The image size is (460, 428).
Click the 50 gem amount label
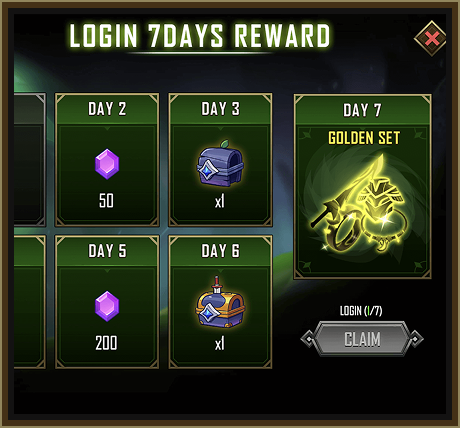[x=106, y=201]
